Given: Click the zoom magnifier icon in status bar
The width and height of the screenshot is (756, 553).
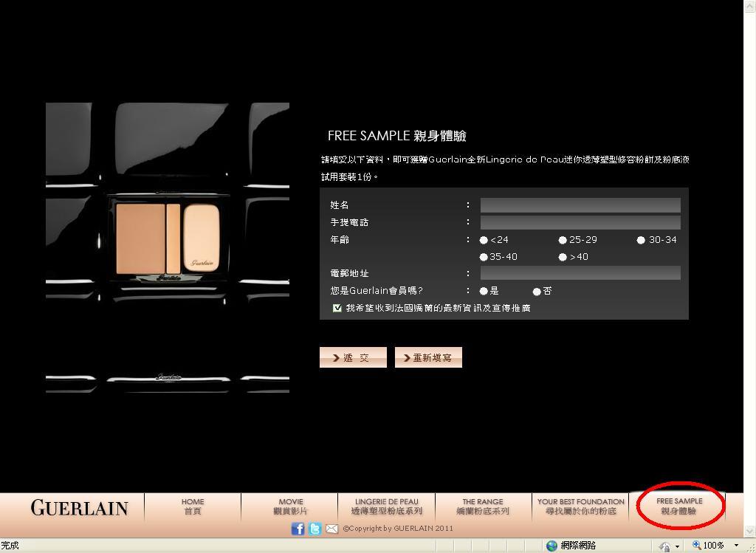Looking at the screenshot, I should (696, 546).
